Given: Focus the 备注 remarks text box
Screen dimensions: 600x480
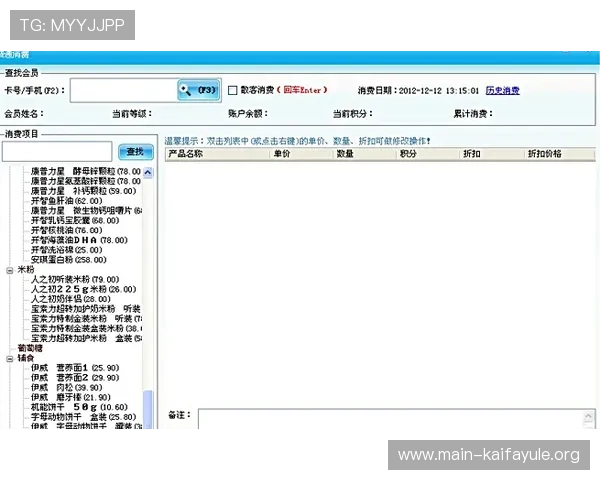Looking at the screenshot, I should [x=391, y=419].
